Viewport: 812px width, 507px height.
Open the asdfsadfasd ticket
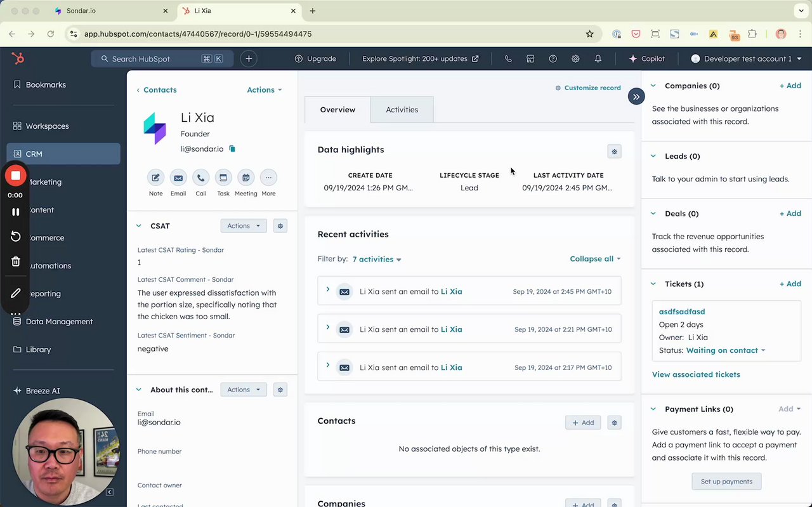(x=682, y=312)
